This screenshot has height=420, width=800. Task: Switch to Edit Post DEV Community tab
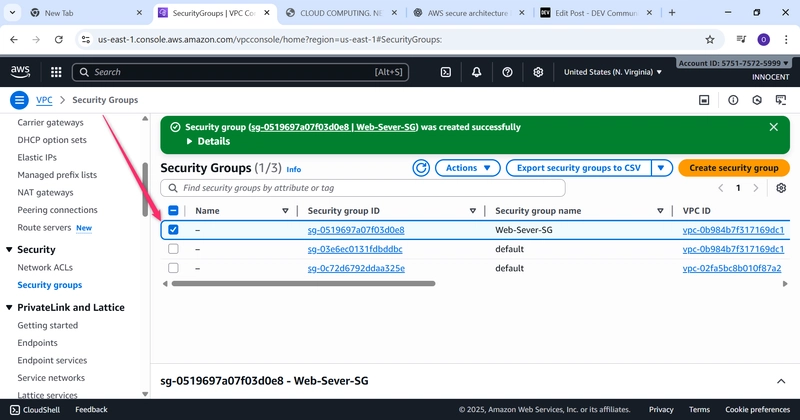(596, 13)
